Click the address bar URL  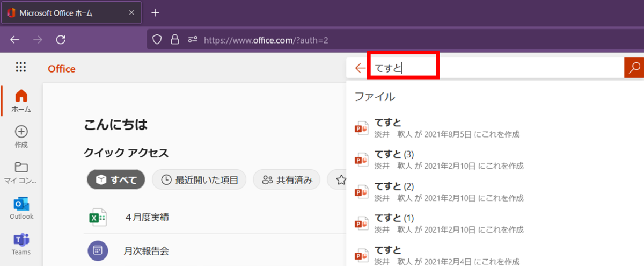coord(266,40)
